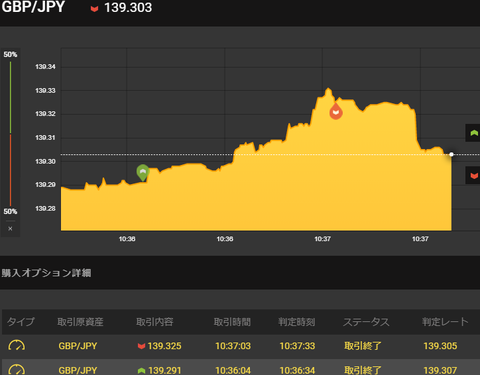Click the 取引原資産 column header
The image size is (480, 375).
pyautogui.click(x=80, y=322)
